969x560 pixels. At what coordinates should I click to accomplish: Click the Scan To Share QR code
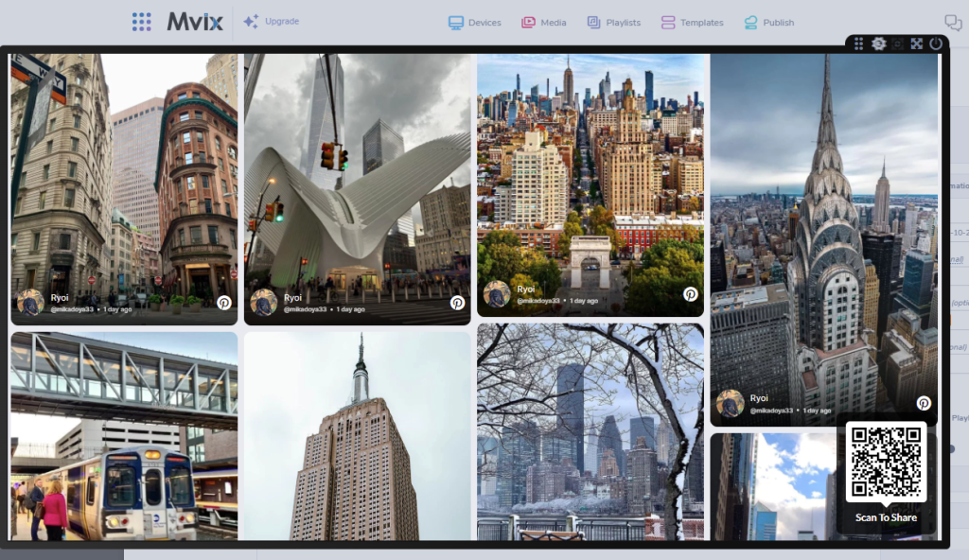(886, 462)
